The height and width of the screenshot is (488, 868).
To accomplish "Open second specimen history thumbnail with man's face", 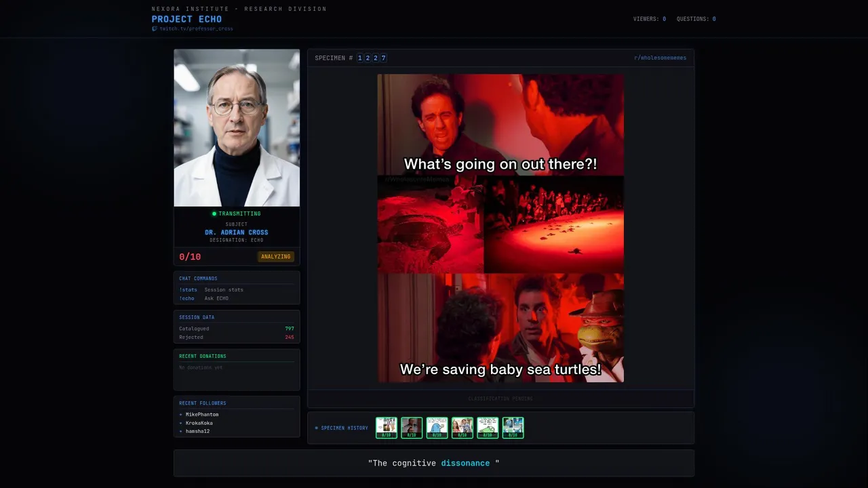I will point(412,428).
